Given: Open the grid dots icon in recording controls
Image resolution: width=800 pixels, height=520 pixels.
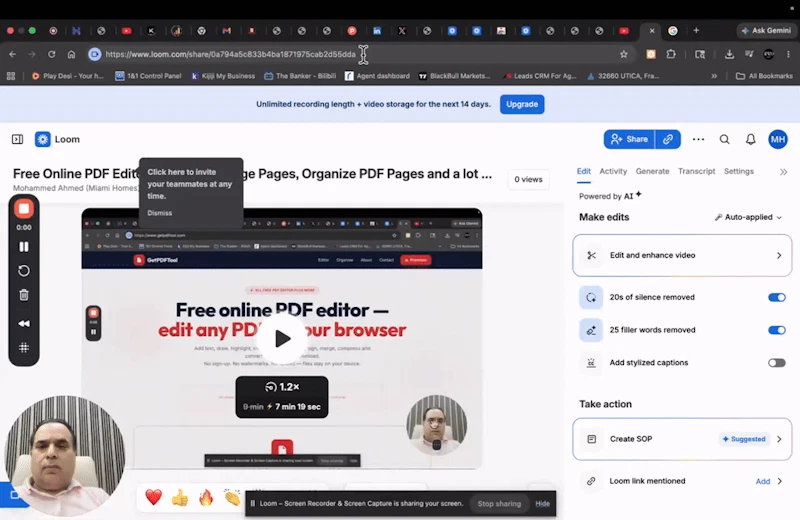Looking at the screenshot, I should click(23, 348).
